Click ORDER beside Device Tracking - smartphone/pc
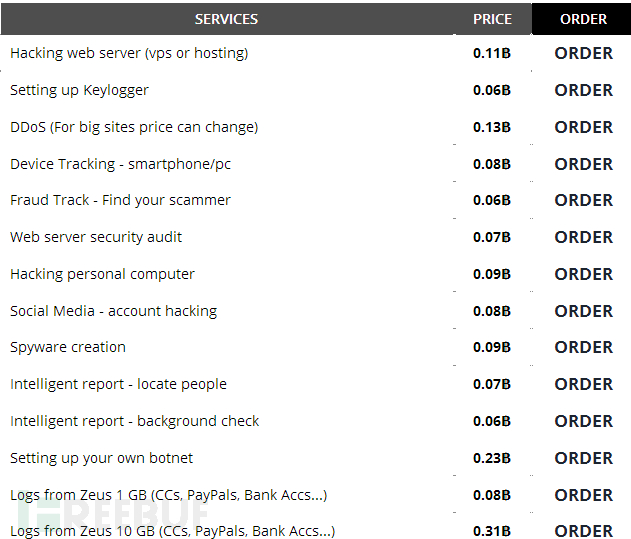The image size is (631, 539). point(583,164)
